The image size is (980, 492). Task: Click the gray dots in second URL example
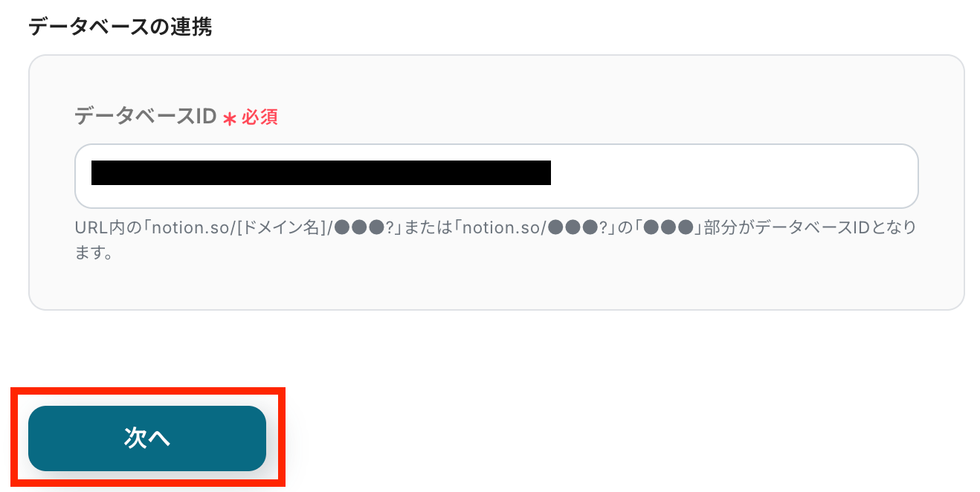573,227
